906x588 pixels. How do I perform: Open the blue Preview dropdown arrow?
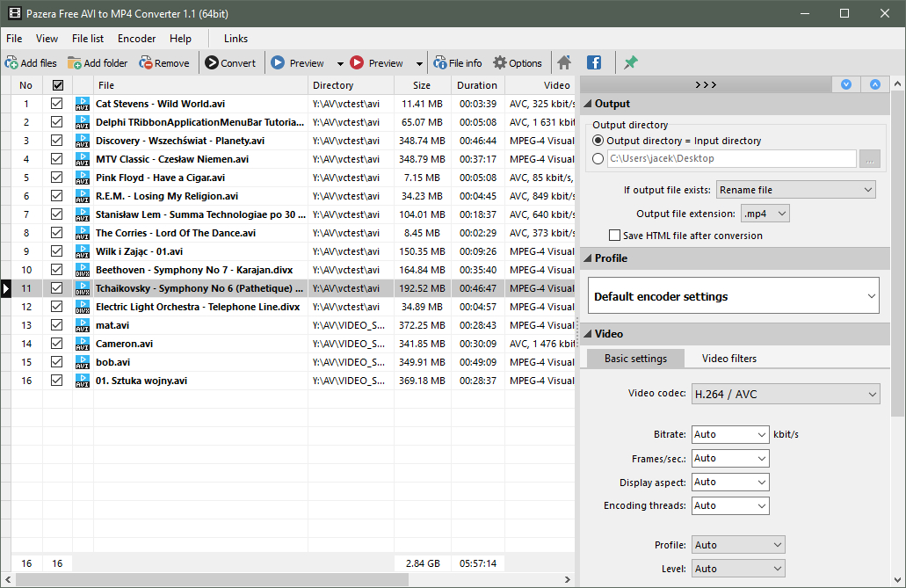[340, 63]
